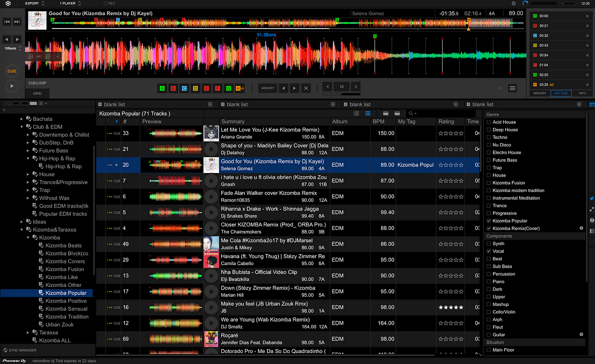The image size is (595, 364).
Task: Trigger red hot cue F pad
Action: 217,88
